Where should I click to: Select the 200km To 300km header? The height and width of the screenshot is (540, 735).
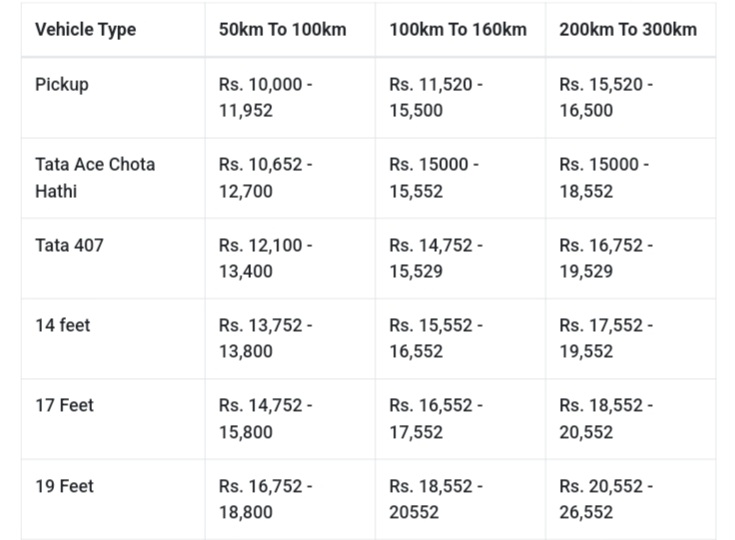click(x=627, y=29)
